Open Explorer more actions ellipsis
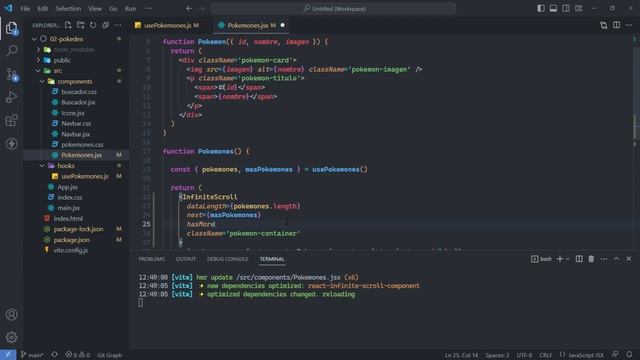 (118, 25)
